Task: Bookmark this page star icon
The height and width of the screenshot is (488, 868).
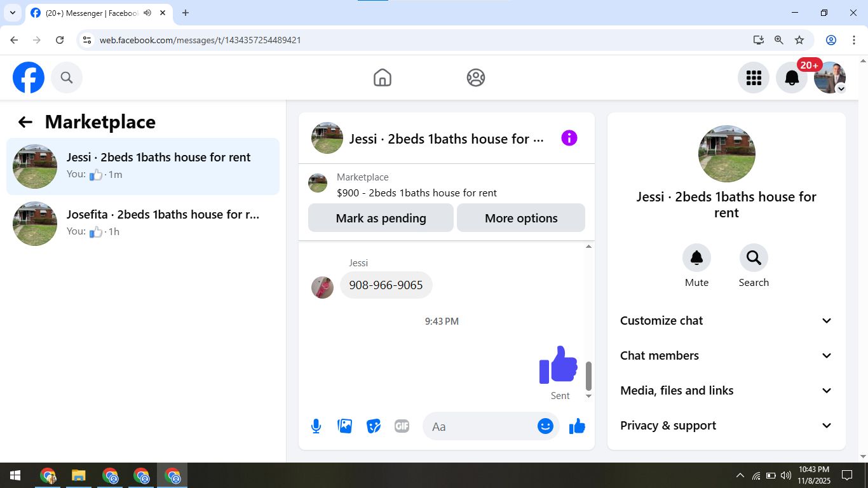Action: (799, 40)
